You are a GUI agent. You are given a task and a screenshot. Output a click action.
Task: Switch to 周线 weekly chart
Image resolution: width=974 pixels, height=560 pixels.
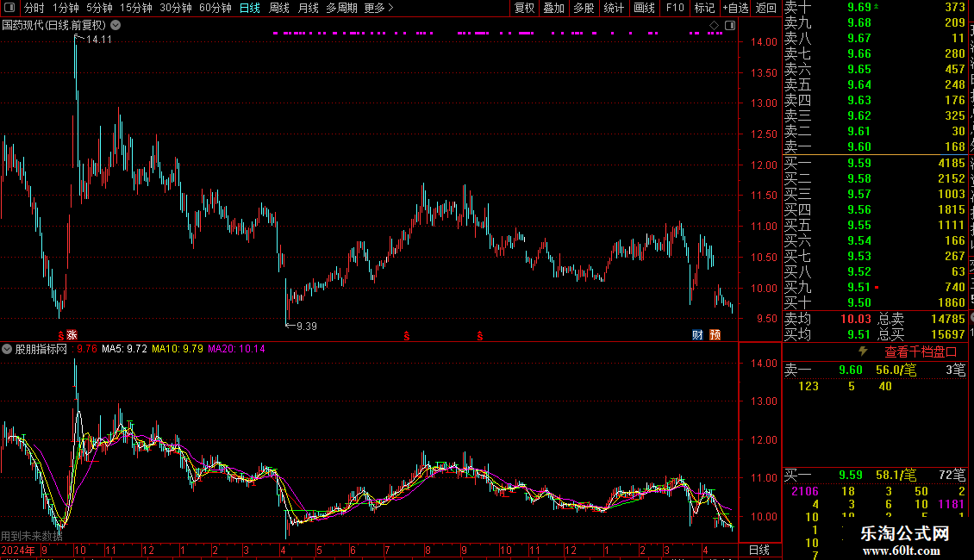point(279,8)
